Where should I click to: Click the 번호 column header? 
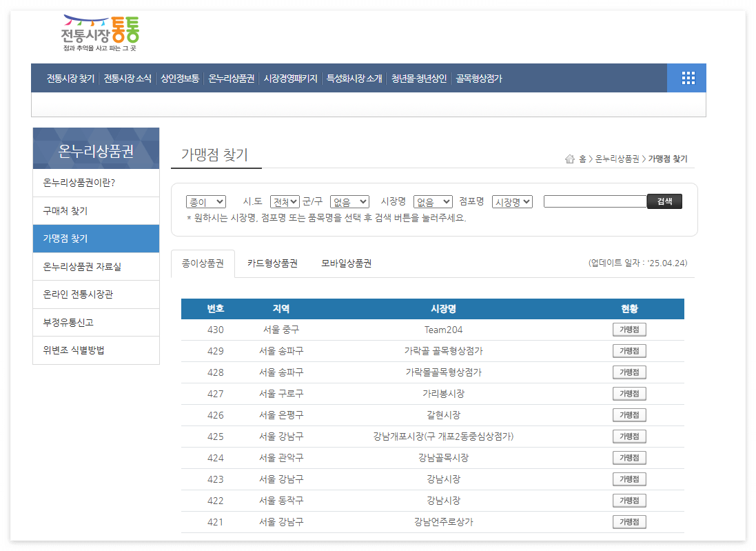click(216, 309)
